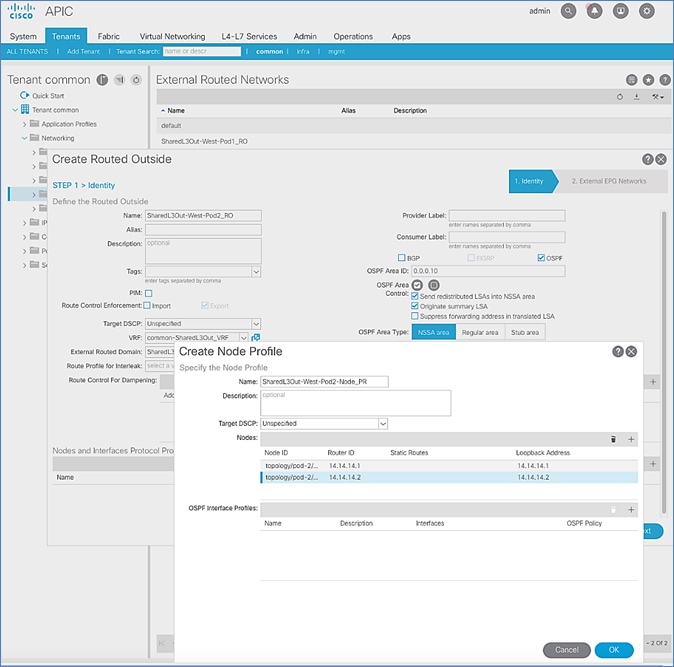
Task: Click the VRF clone icon beside dropdown
Action: coord(255,338)
